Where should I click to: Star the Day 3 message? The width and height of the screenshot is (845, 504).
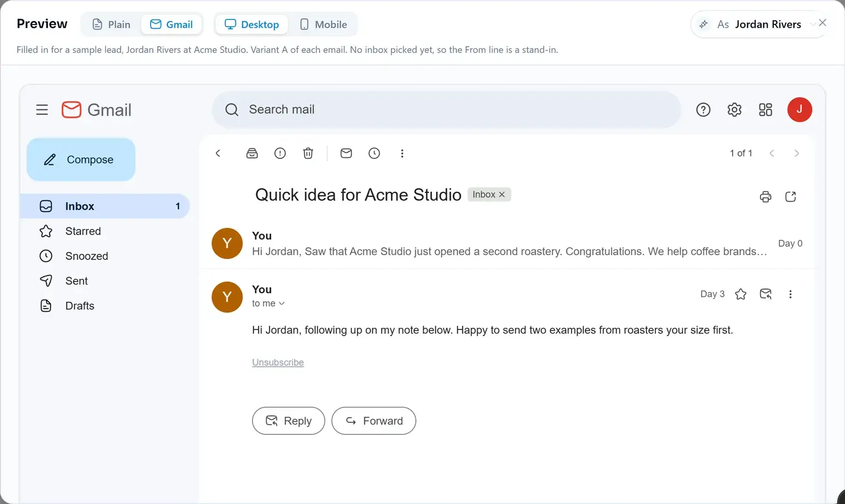tap(740, 294)
